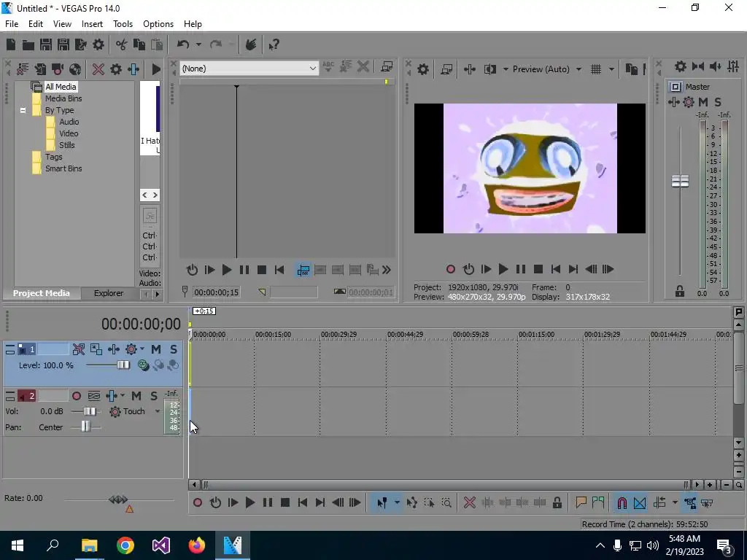Click the Undo arrow icon
This screenshot has height=560, width=747.
click(x=183, y=44)
